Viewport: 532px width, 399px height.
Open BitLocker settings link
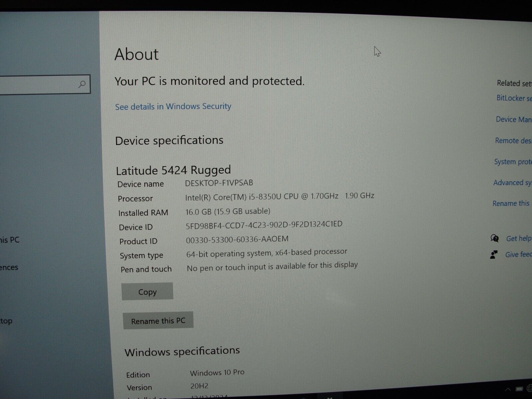pos(514,98)
